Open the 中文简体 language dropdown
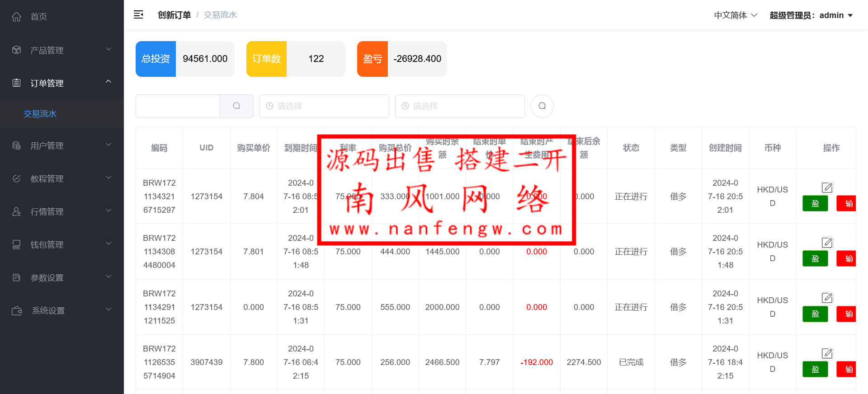 point(735,15)
